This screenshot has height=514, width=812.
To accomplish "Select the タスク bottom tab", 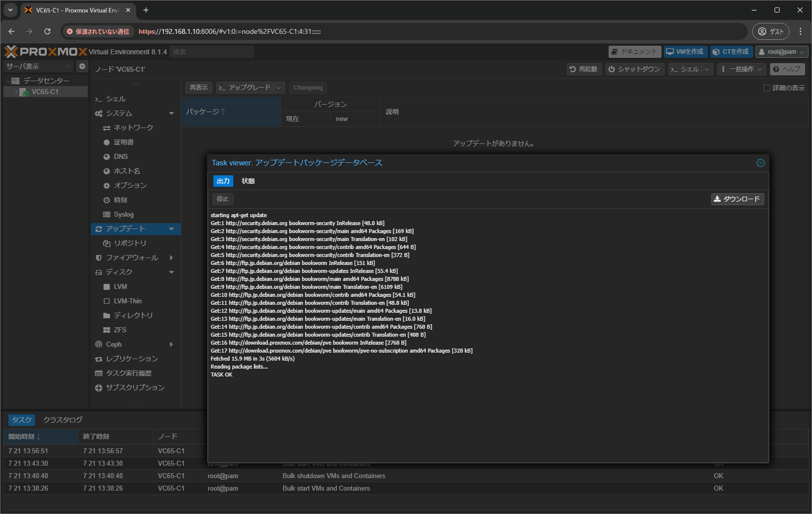I will [x=21, y=420].
